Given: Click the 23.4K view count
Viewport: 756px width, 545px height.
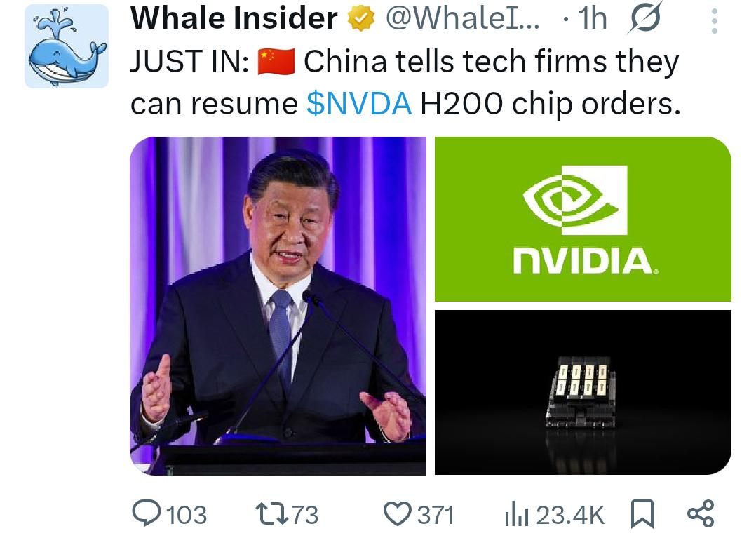Looking at the screenshot, I should 569,515.
